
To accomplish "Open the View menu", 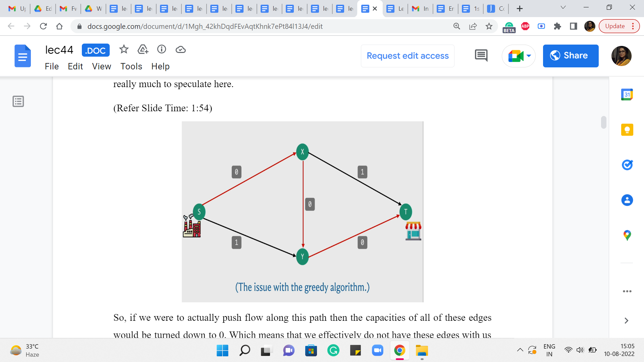I will coord(101,66).
